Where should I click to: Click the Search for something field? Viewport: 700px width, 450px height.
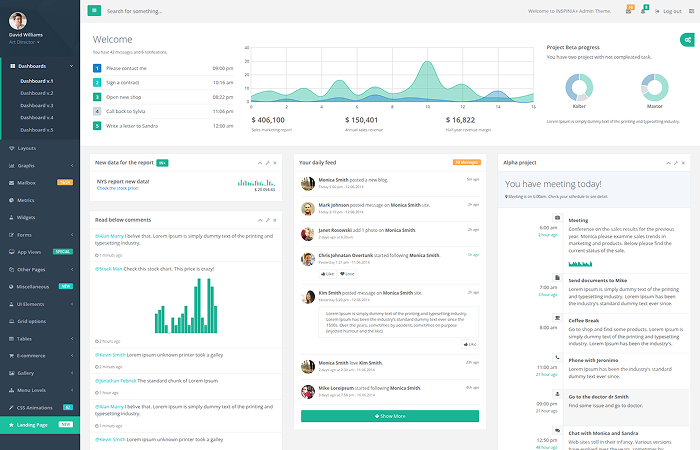point(200,10)
